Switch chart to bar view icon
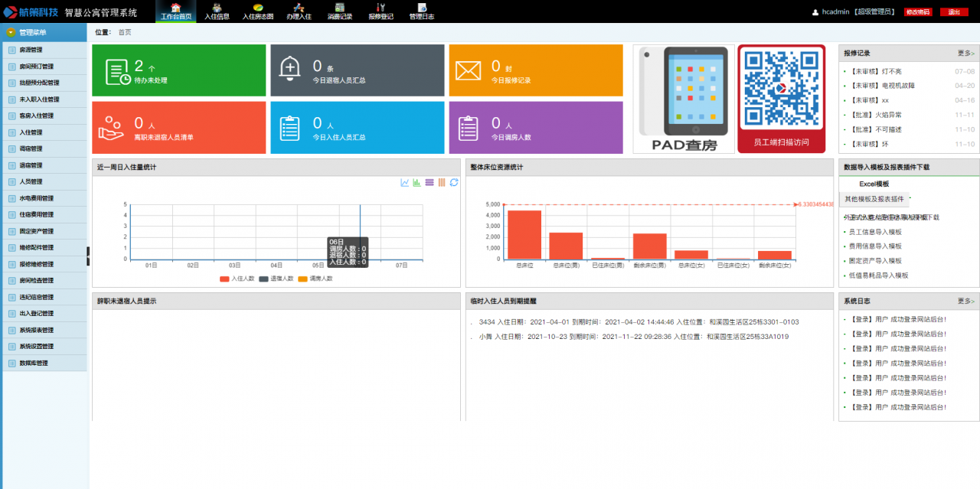Image resolution: width=980 pixels, height=489 pixels. pyautogui.click(x=416, y=182)
